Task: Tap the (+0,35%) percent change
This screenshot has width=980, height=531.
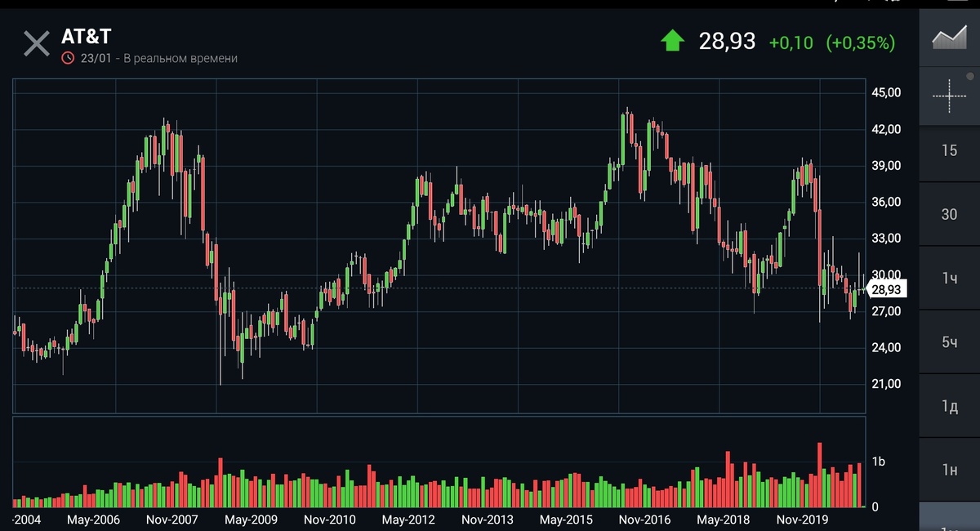Action: tap(861, 42)
